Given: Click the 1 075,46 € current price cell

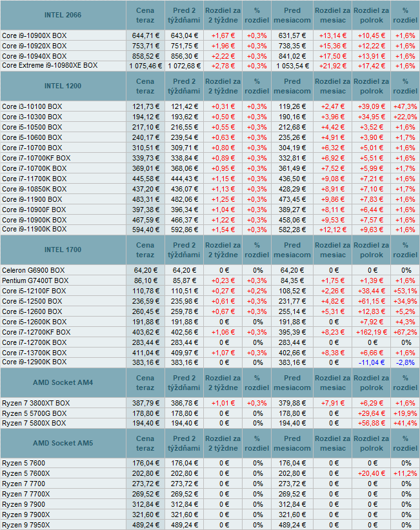Looking at the screenshot, I should pos(145,66).
